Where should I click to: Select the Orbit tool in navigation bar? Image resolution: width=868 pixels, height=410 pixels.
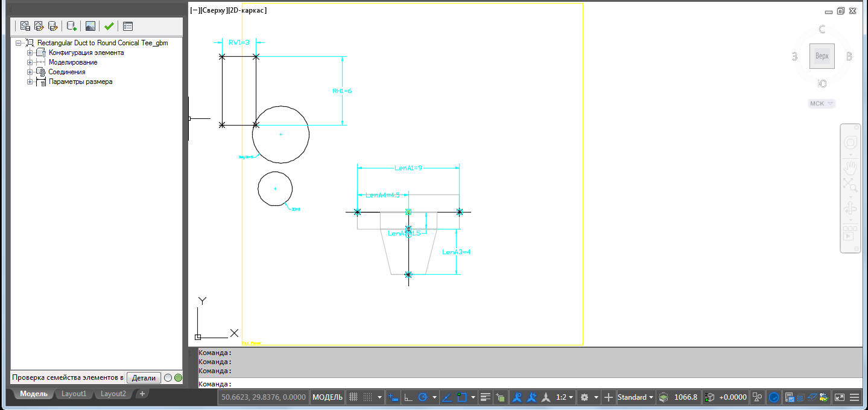click(851, 209)
